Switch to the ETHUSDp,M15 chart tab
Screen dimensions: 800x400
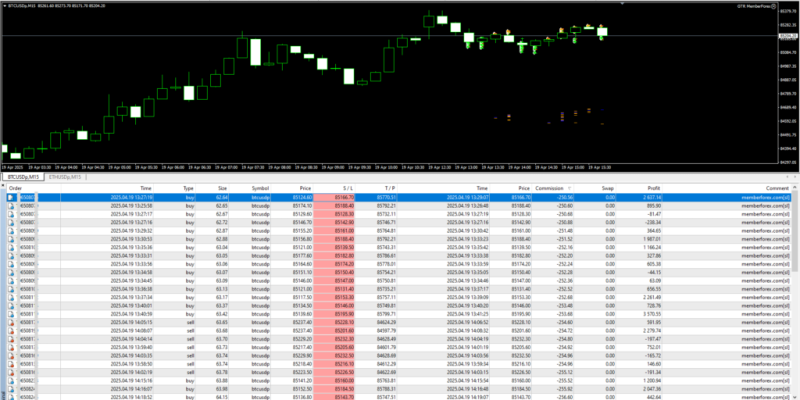[x=66, y=176]
